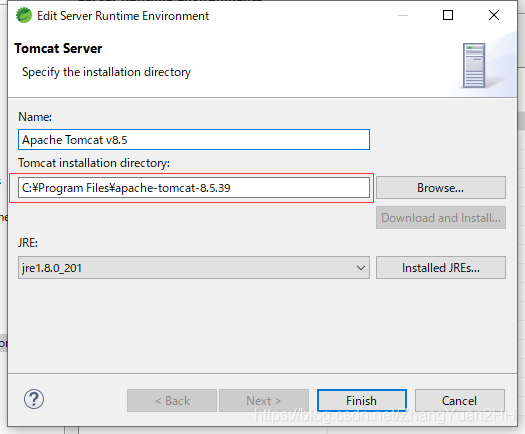Click the server tower image in header
Image resolution: width=525 pixels, height=434 pixels.
474,66
